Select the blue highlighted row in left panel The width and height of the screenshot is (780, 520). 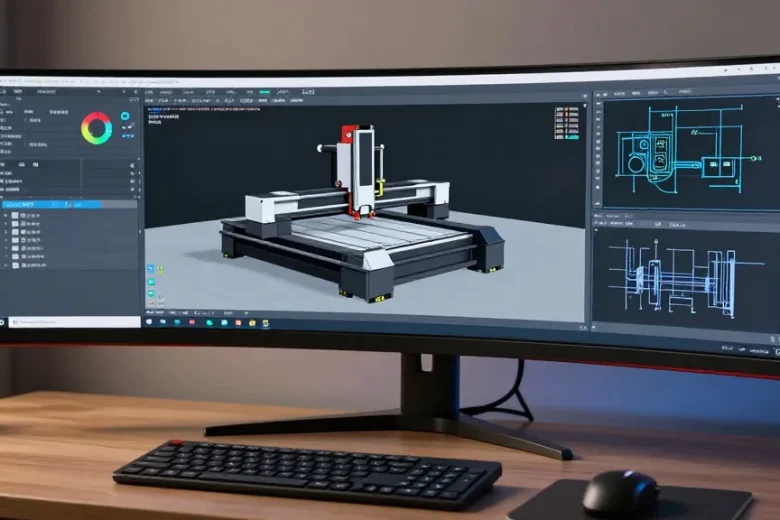coord(52,205)
